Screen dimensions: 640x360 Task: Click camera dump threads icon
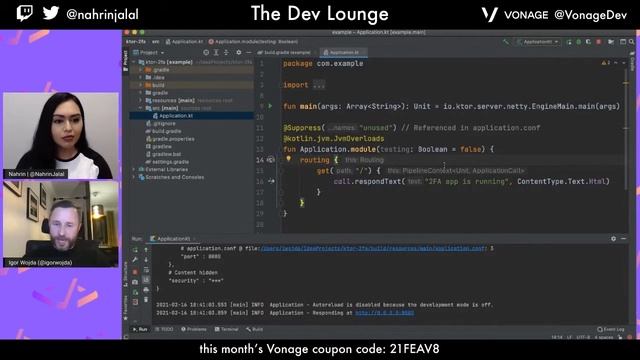click(x=136, y=282)
